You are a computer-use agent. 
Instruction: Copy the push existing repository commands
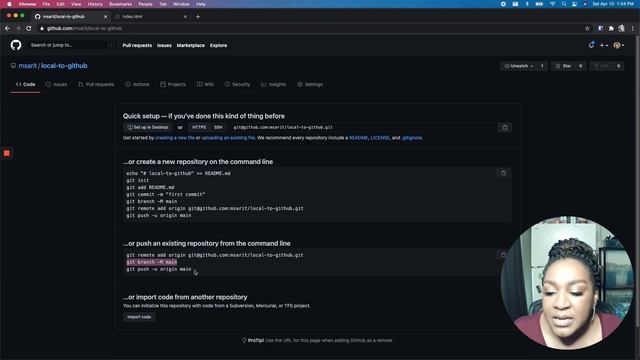pos(503,255)
